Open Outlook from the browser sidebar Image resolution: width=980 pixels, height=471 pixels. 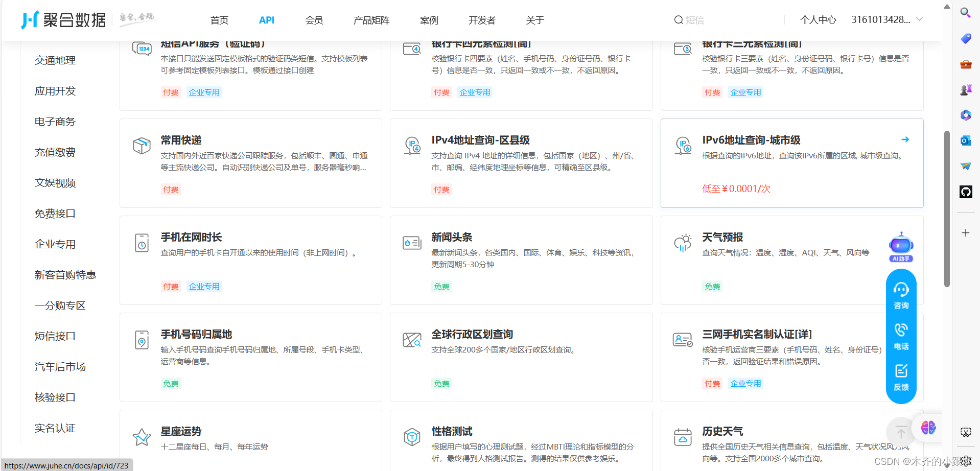(x=965, y=140)
